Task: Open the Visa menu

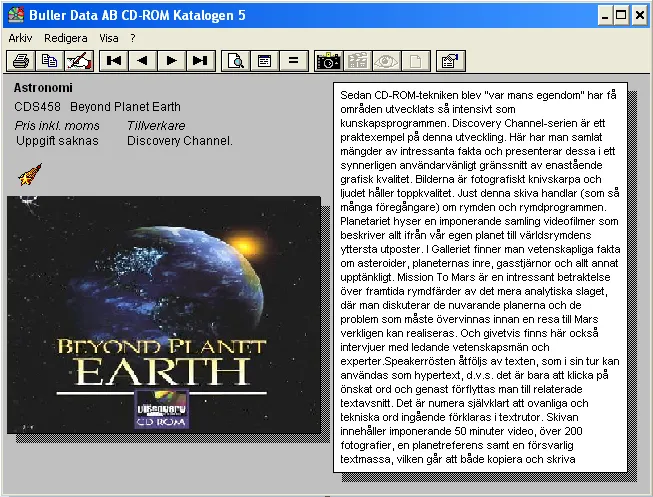Action: click(x=109, y=38)
